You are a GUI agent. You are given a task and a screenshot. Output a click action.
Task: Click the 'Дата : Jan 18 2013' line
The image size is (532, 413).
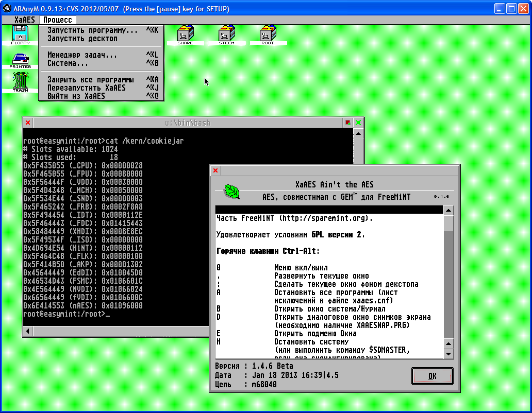coord(277,375)
